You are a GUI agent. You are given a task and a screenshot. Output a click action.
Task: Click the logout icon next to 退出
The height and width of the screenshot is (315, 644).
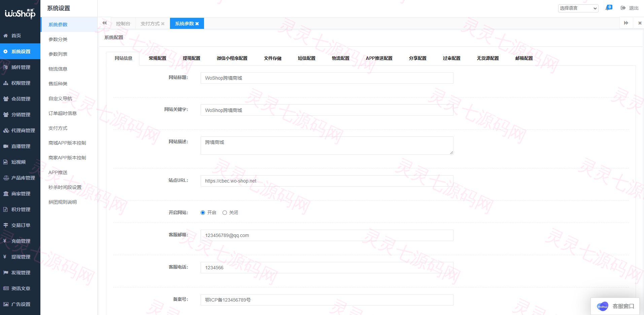(x=623, y=8)
